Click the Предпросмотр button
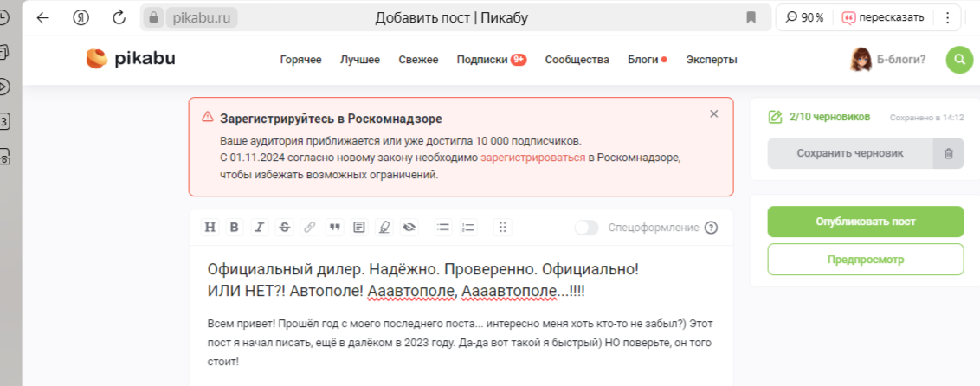980x386 pixels. [866, 259]
